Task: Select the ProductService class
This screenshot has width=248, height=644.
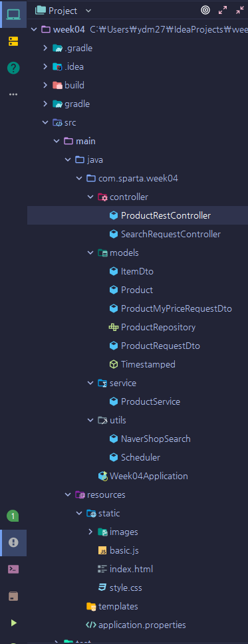Action: point(151,401)
